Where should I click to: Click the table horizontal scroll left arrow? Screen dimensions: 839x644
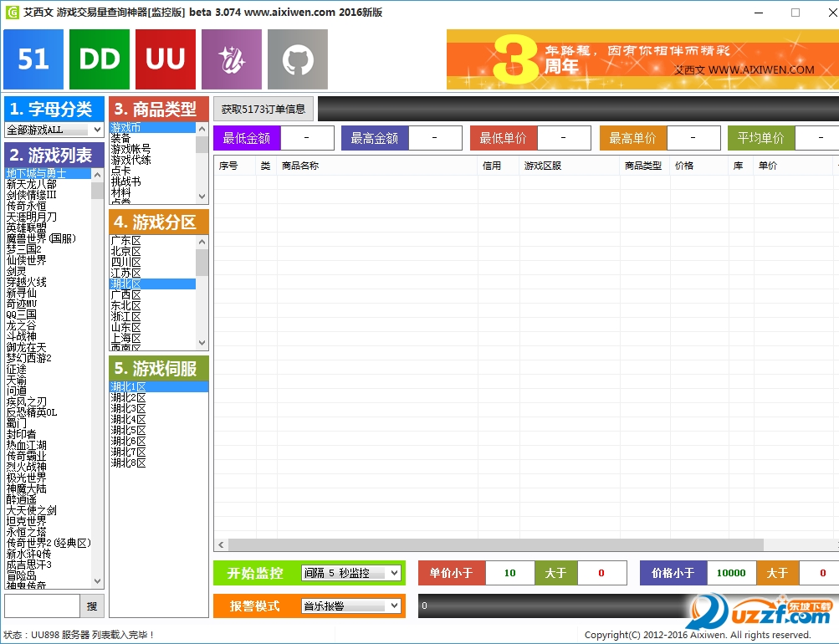pos(221,545)
